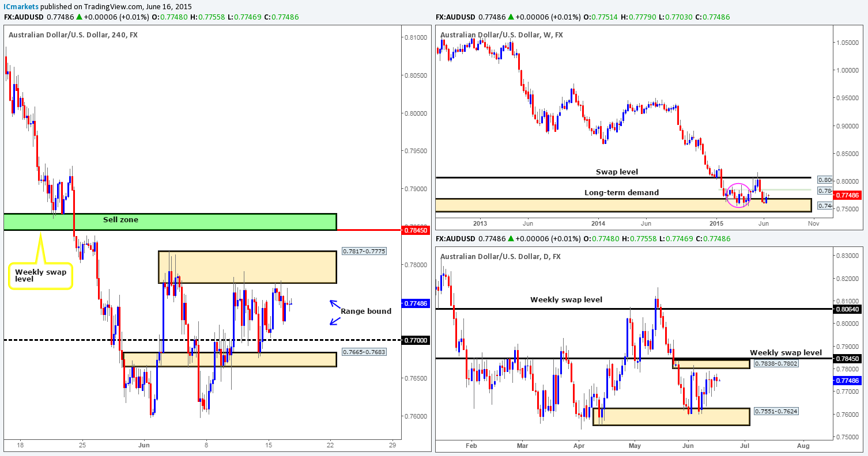The width and height of the screenshot is (868, 456).
Task: Click the black 0.78450 price label on the daily chart
Action: [x=847, y=359]
